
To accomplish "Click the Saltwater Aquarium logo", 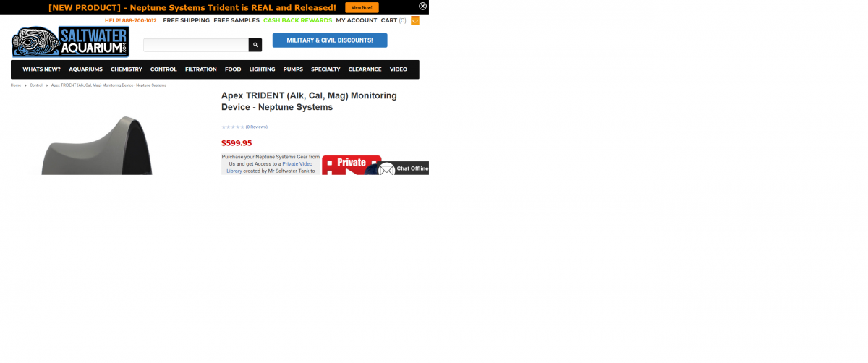I will point(70,42).
